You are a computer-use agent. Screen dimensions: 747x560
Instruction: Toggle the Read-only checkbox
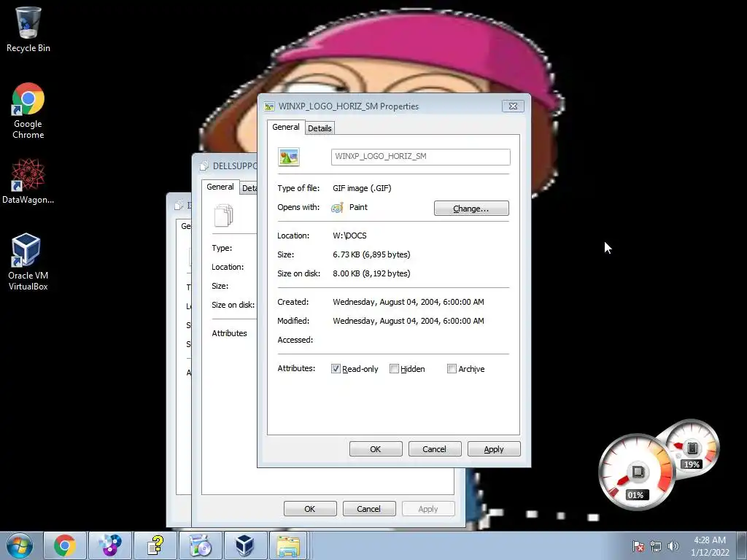(336, 368)
